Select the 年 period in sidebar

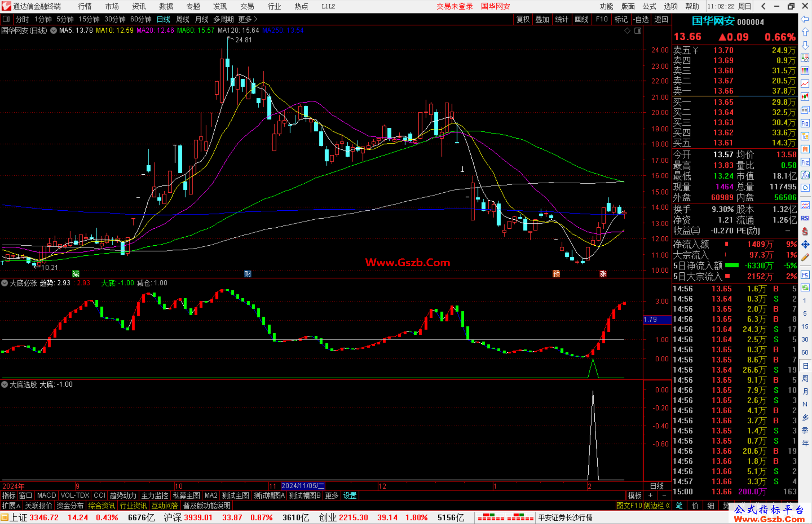point(805,443)
